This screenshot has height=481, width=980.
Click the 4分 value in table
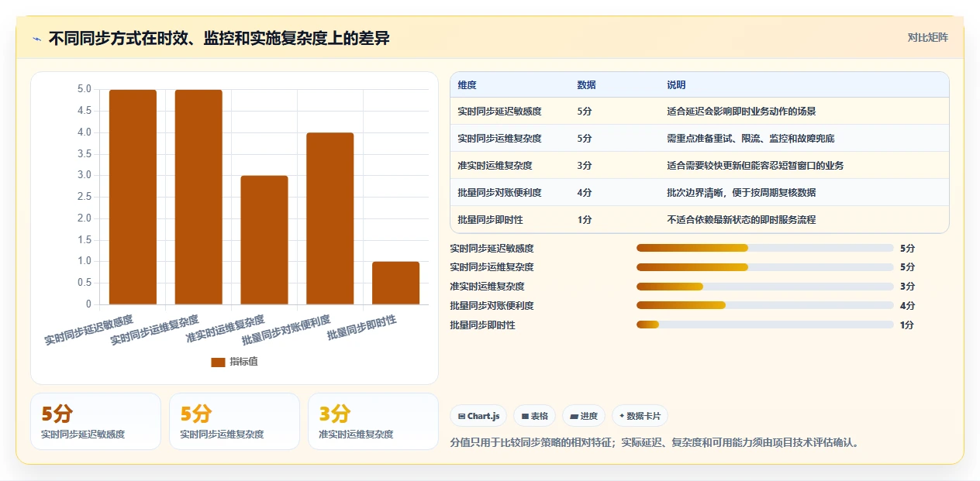[x=585, y=193]
